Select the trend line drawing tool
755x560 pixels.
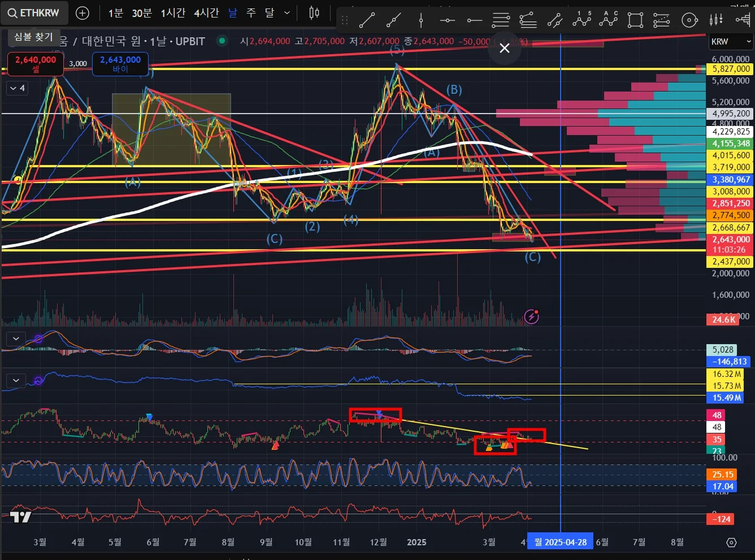[367, 21]
